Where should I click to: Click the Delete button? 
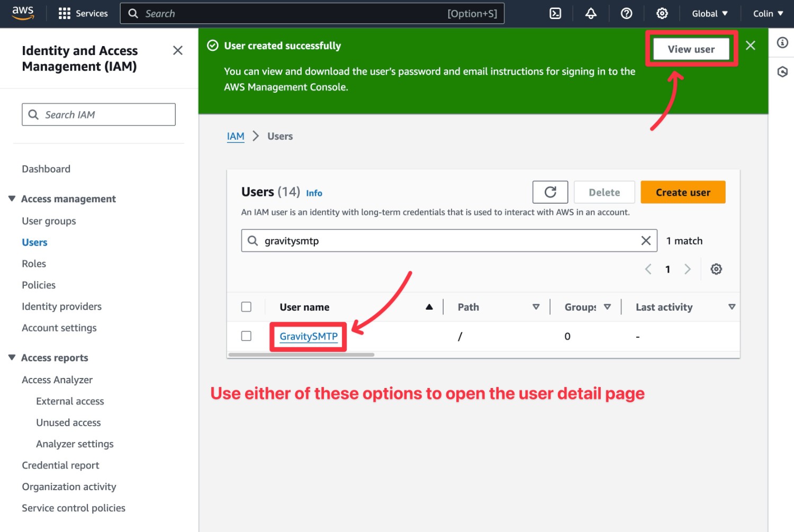[604, 192]
